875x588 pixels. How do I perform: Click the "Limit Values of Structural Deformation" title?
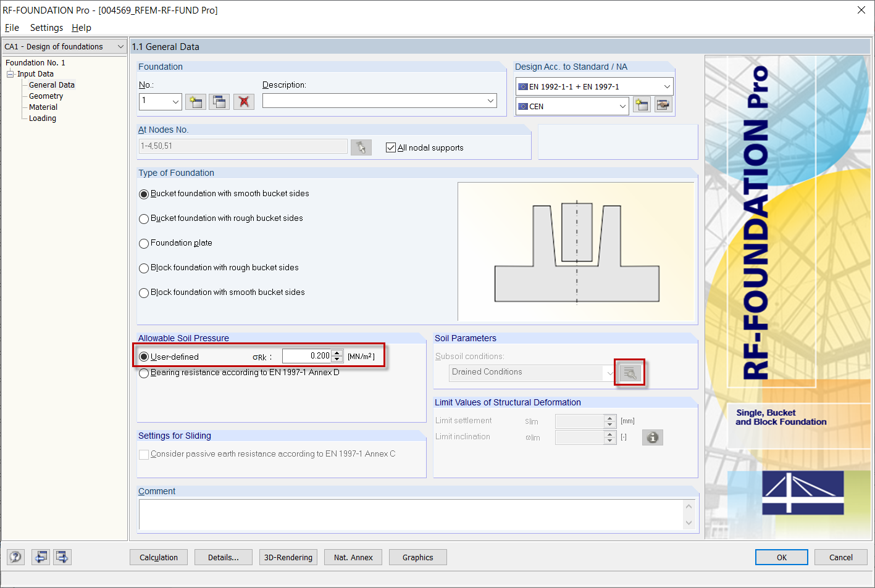(508, 402)
